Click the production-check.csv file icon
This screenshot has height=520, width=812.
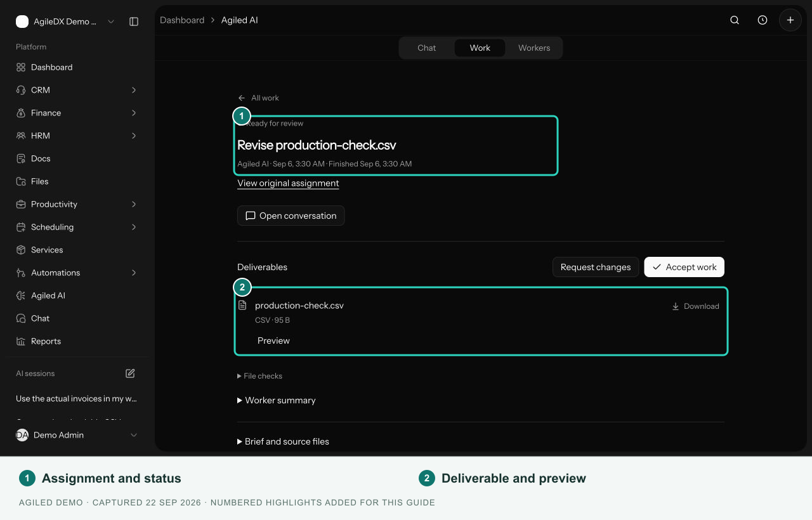[x=242, y=306]
